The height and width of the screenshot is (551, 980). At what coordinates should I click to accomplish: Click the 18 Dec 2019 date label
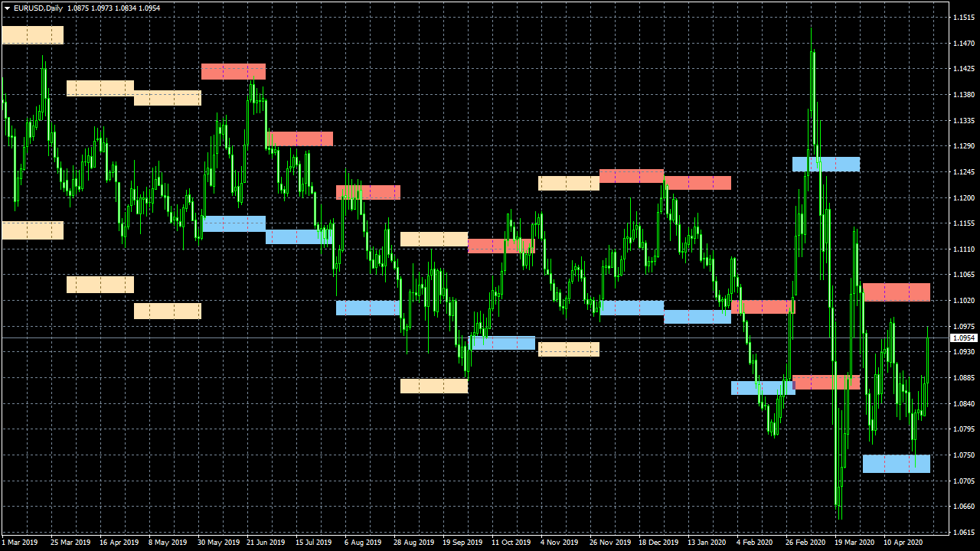pos(658,543)
